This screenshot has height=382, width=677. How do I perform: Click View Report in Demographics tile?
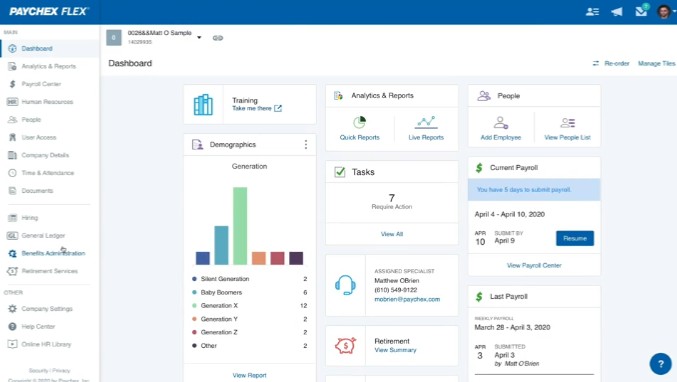pos(249,376)
